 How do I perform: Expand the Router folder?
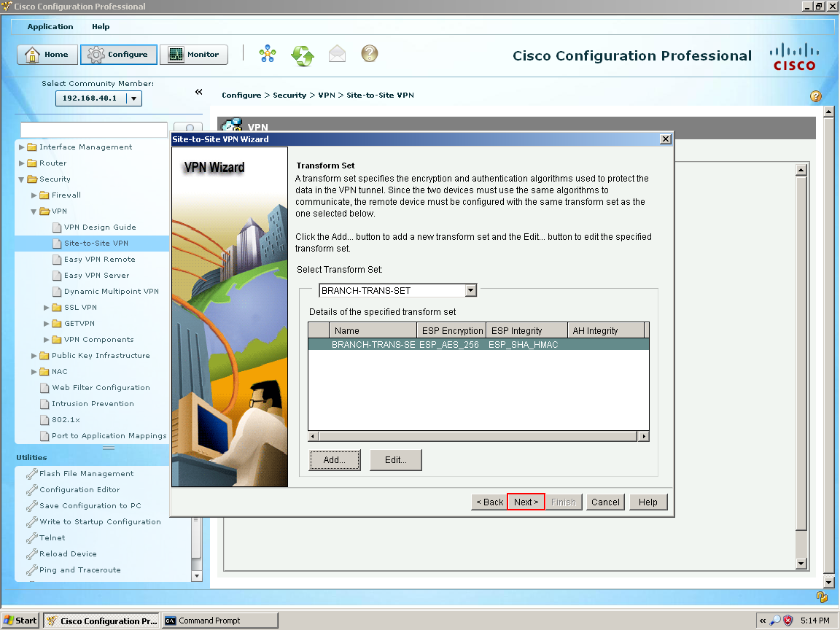pos(21,163)
